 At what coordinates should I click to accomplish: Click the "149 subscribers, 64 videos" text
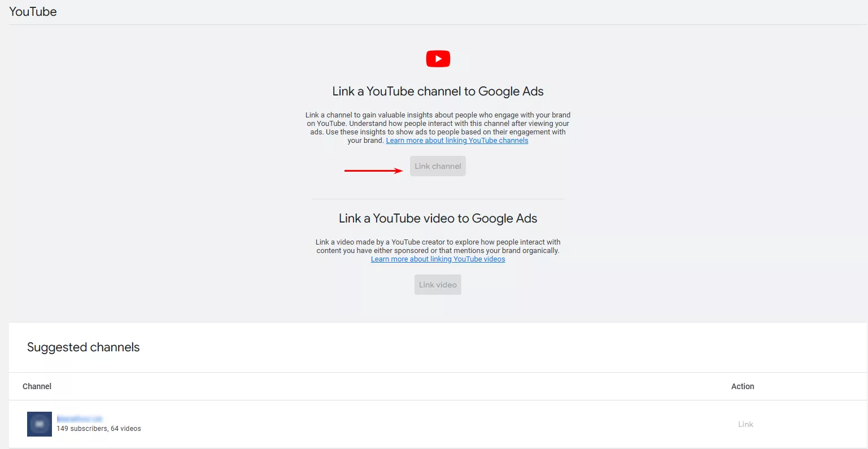98,428
